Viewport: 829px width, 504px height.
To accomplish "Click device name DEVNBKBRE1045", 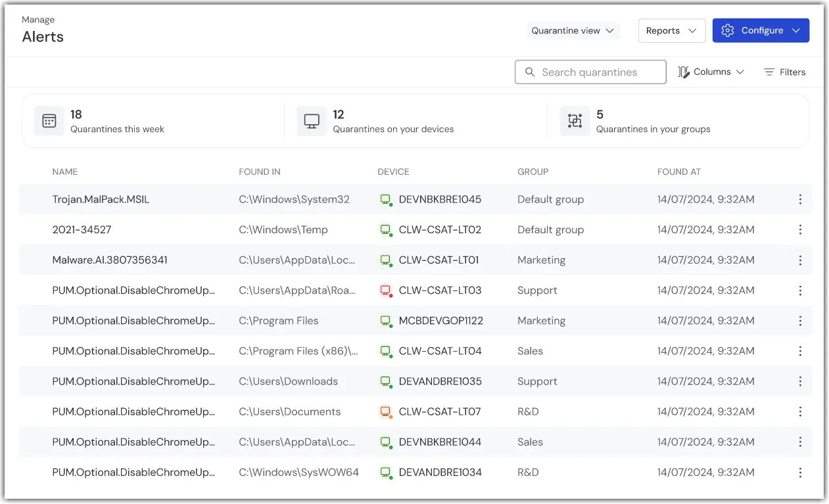I will [440, 199].
